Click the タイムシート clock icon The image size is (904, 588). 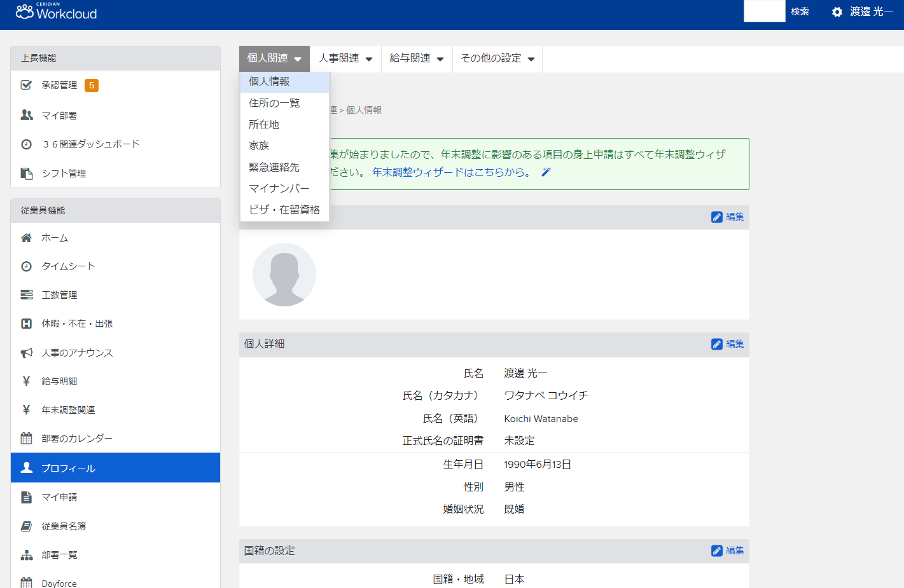click(26, 266)
